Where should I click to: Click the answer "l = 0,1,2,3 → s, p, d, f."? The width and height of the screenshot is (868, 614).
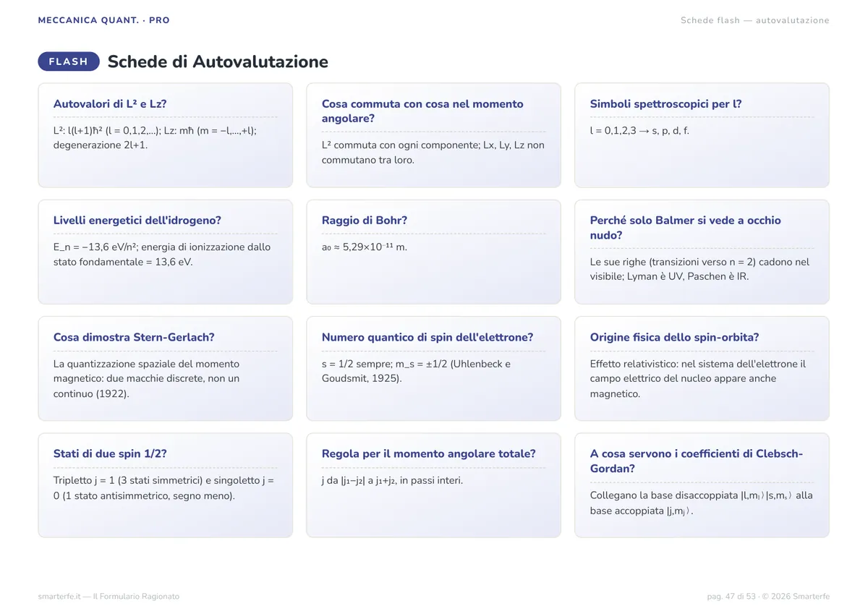pyautogui.click(x=639, y=131)
